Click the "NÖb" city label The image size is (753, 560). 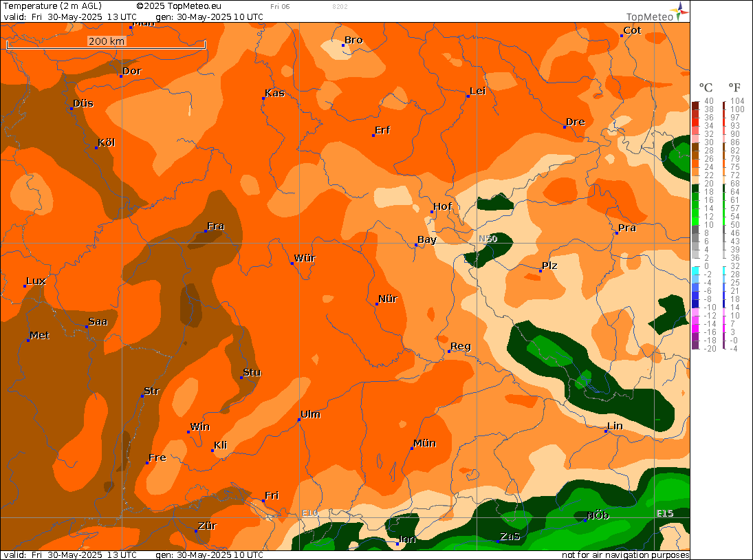tap(598, 515)
